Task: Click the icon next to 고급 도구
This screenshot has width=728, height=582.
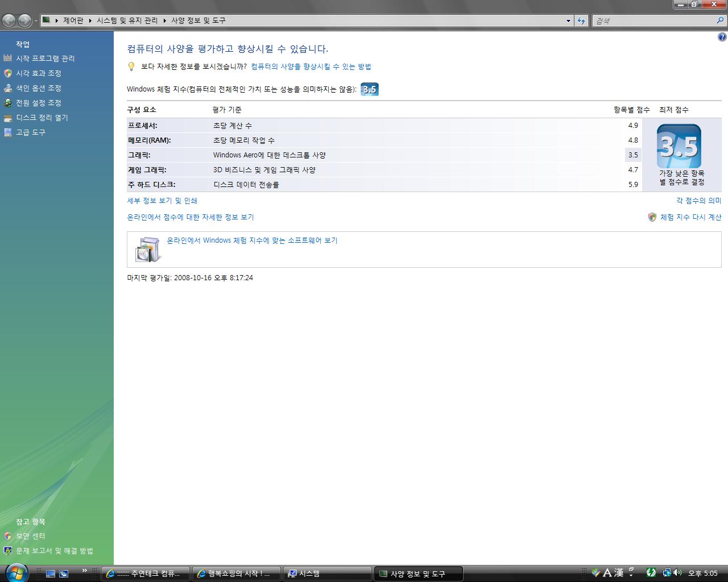Action: pos(7,132)
